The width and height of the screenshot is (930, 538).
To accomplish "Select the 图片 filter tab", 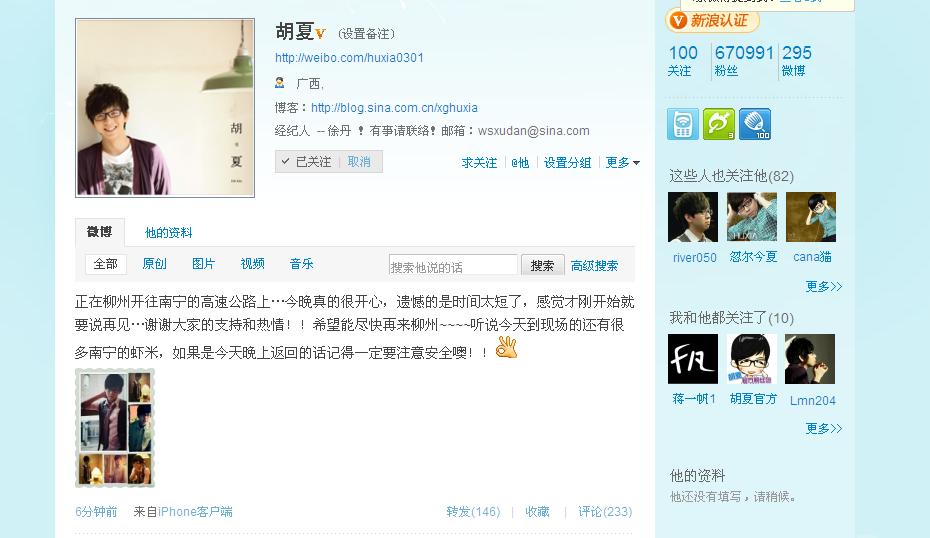I will click(x=203, y=264).
